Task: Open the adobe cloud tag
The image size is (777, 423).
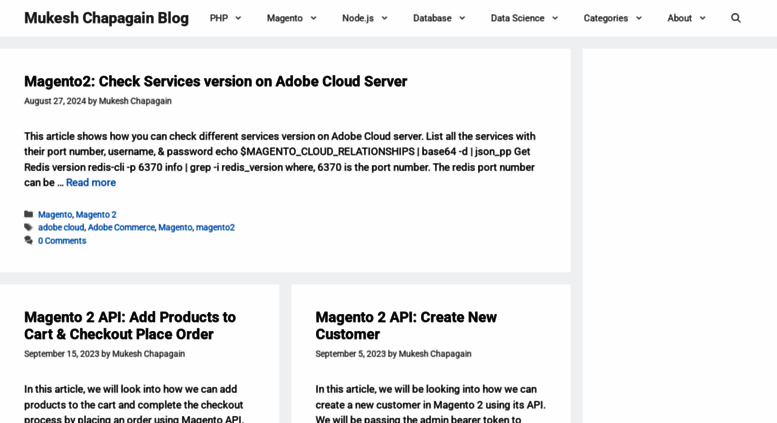Action: 61,227
